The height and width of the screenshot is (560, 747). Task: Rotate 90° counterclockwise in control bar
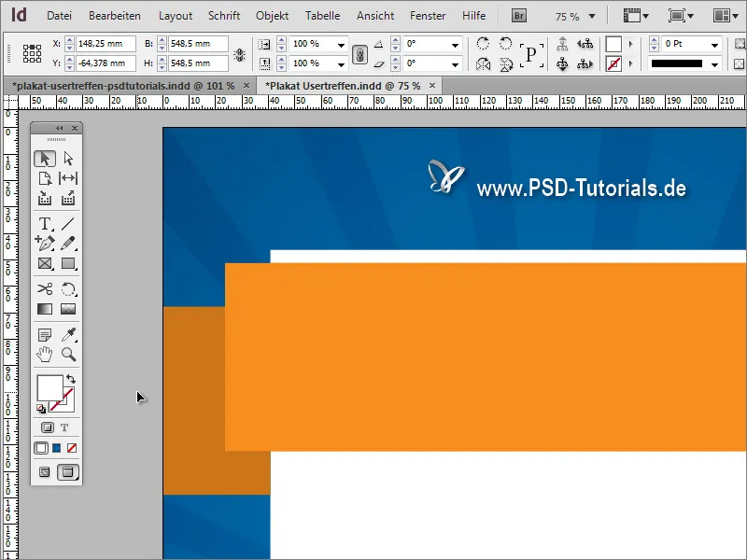505,43
